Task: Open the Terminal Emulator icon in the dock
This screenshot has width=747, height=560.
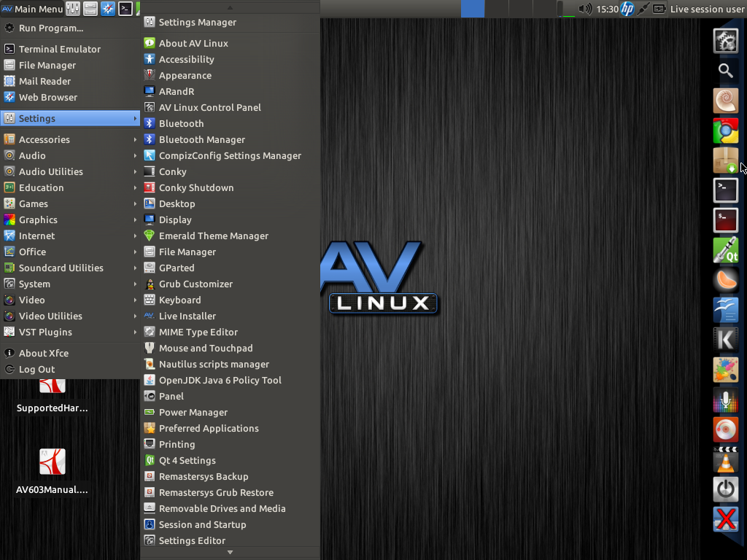Action: [x=726, y=190]
